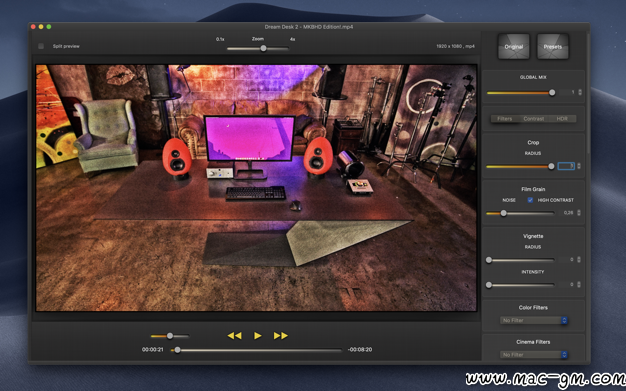Enable the Split preview checkbox
Viewport: 626px width, 391px height.
[41, 46]
